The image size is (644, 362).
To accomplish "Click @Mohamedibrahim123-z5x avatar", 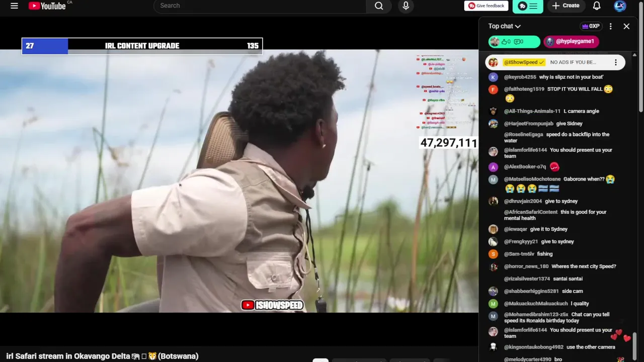I will coord(493,316).
